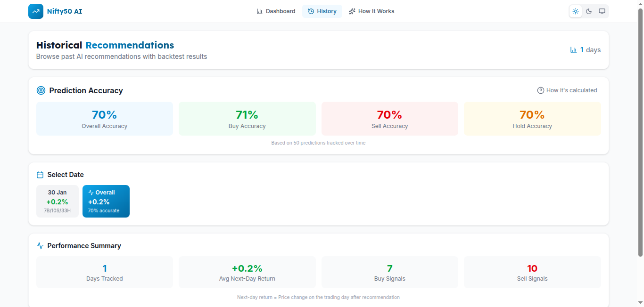Click the Nifty50 AI brand name
The image size is (644, 307).
(x=65, y=11)
